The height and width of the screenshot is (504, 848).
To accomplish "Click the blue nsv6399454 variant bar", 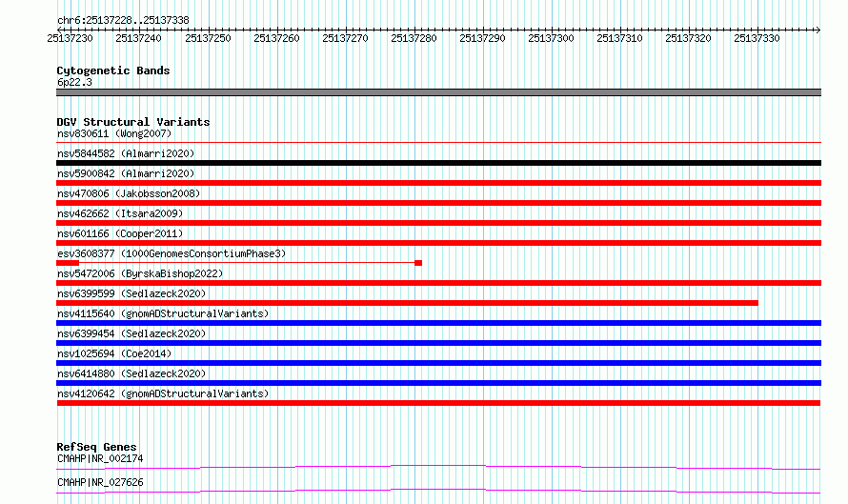I will pyautogui.click(x=438, y=343).
